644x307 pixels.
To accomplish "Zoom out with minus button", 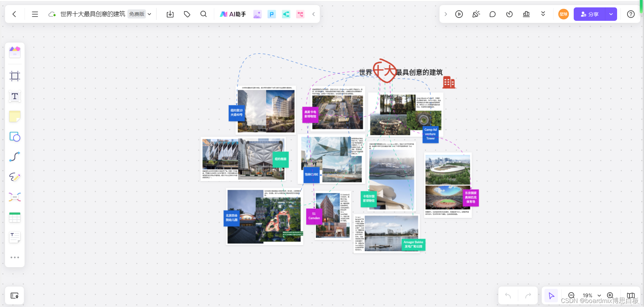I will [x=571, y=295].
